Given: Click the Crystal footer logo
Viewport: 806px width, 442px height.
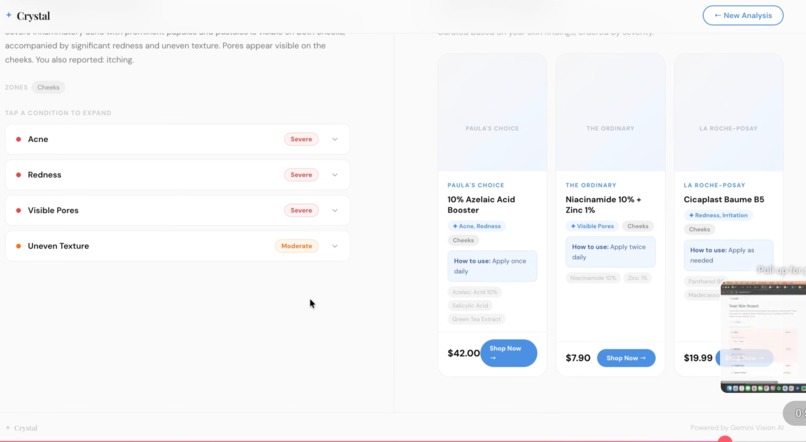Looking at the screenshot, I should 22,428.
